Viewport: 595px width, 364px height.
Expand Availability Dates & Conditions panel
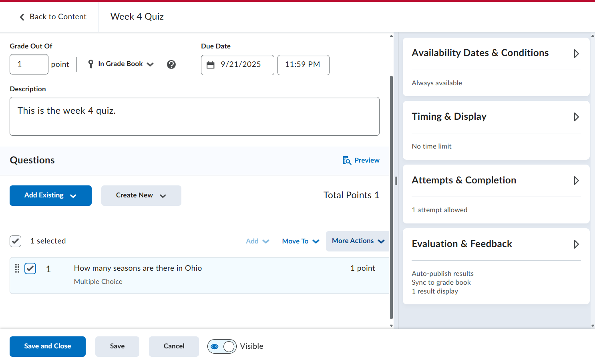coord(576,54)
